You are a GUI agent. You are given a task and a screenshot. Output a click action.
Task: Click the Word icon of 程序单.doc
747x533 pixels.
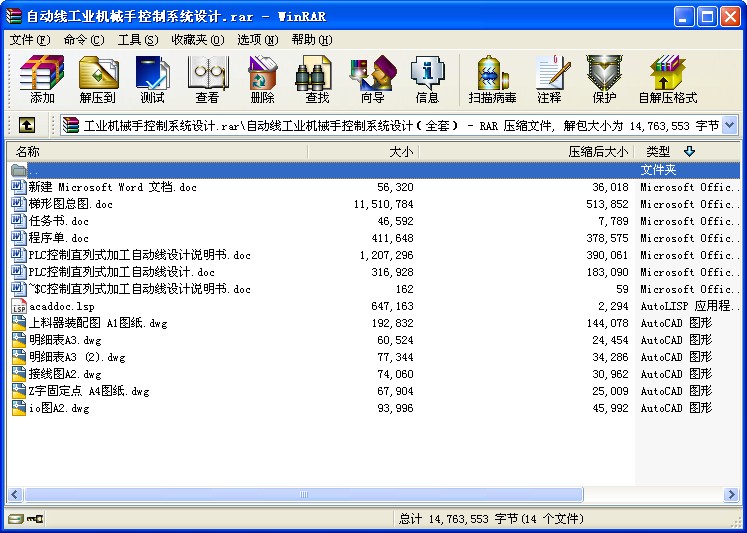pos(19,238)
